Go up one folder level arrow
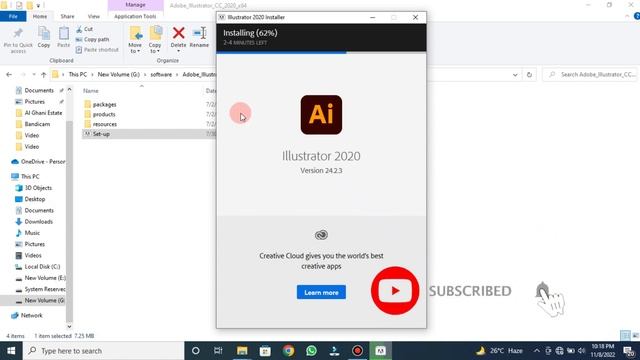640x360 pixels. click(43, 75)
